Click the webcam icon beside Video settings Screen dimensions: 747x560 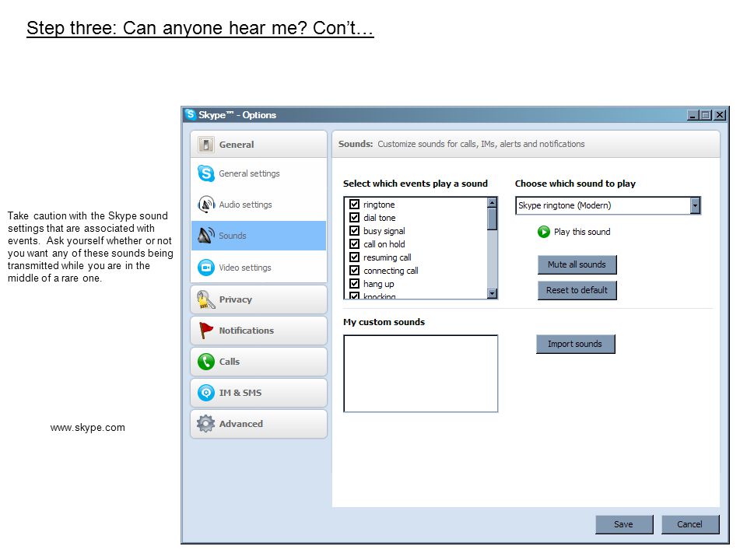tap(205, 268)
